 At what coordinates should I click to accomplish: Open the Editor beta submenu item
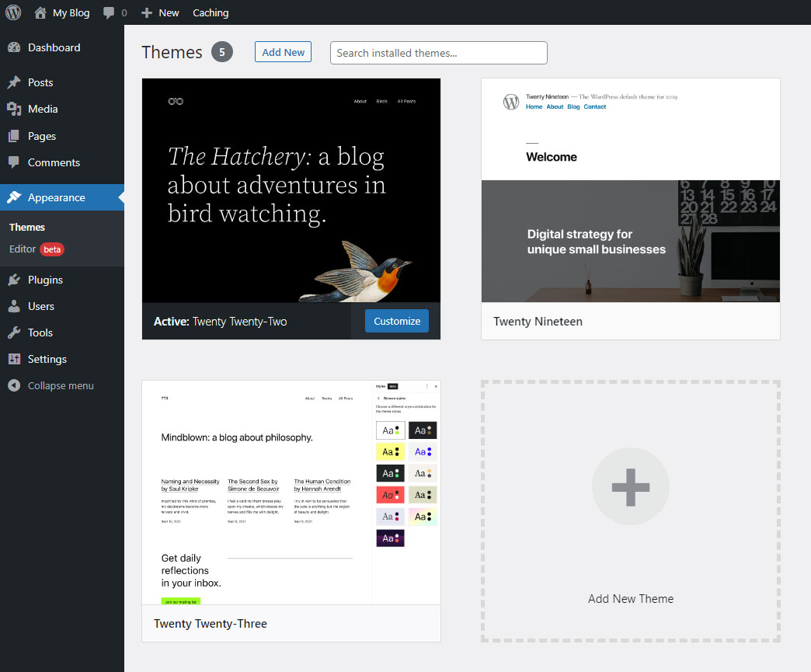click(x=37, y=249)
